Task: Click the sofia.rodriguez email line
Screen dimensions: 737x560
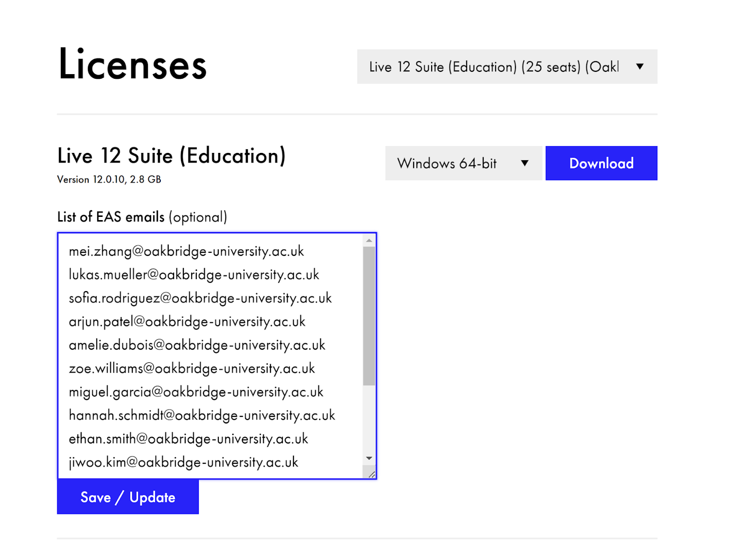Action: [x=200, y=298]
